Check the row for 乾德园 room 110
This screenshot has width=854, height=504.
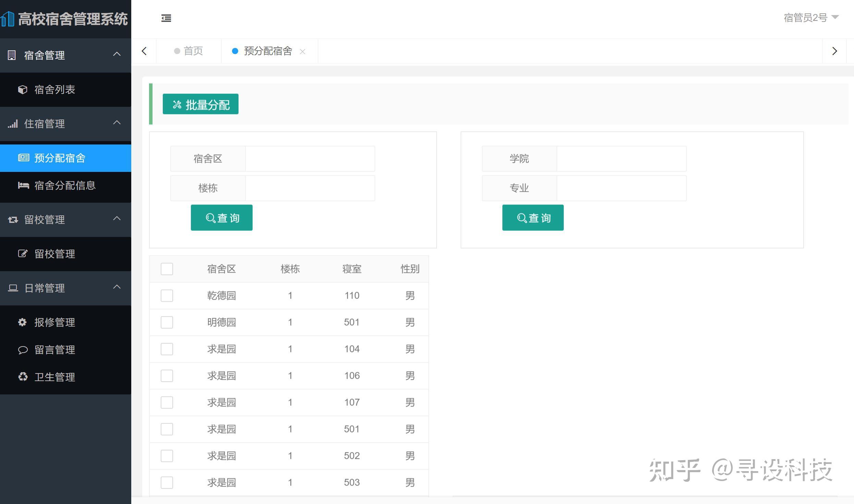coord(167,295)
